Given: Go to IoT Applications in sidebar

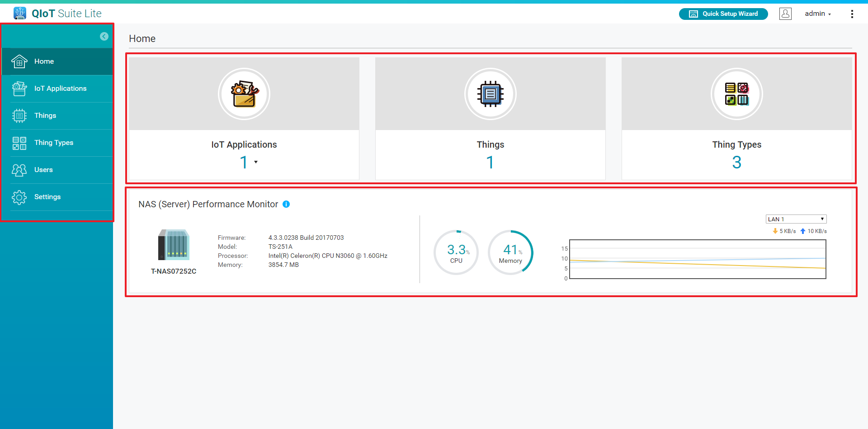Looking at the screenshot, I should pos(60,89).
